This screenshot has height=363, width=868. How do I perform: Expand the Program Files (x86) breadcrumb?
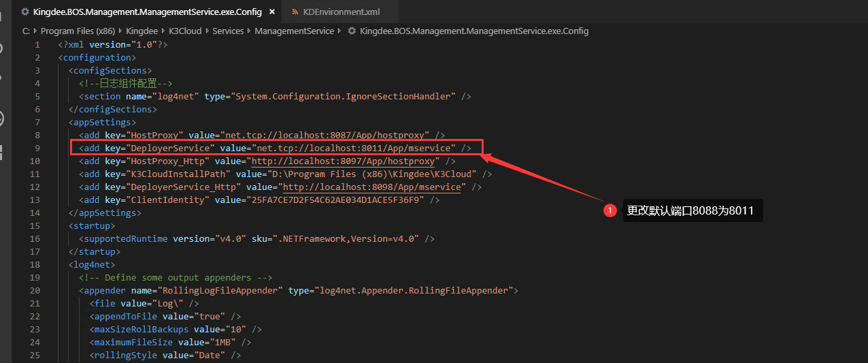(76, 31)
